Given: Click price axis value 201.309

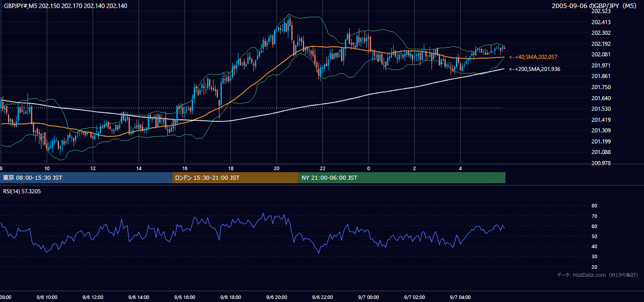Looking at the screenshot, I should pos(601,130).
